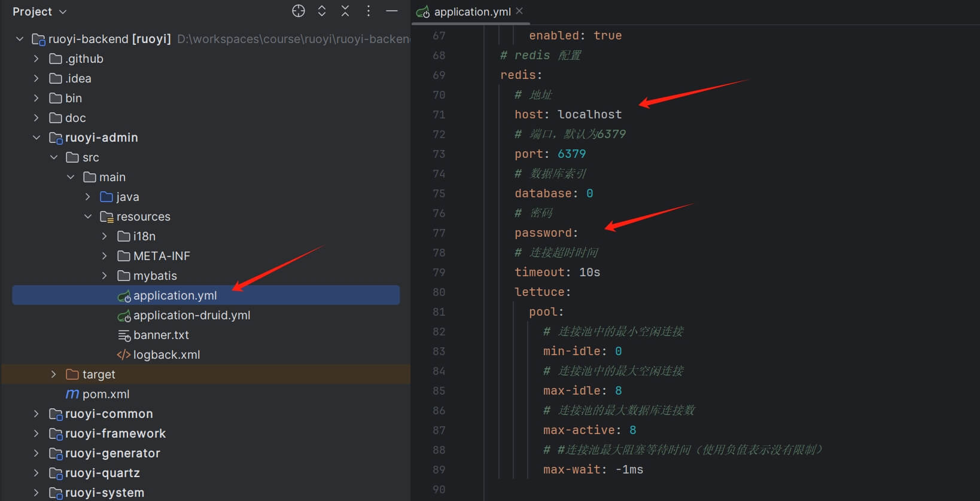Close the application.yml editor tab
The height and width of the screenshot is (501, 980).
tap(519, 11)
